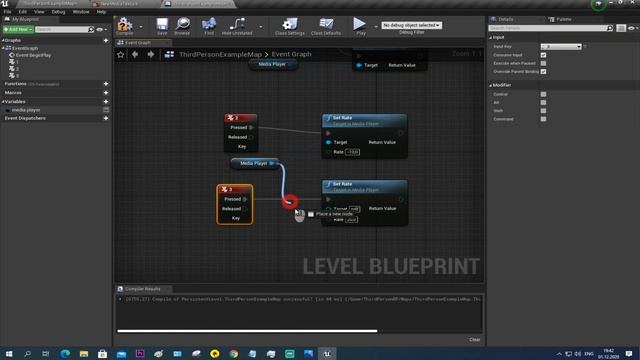Clear the compiler results with Clear button
The width and height of the screenshot is (640, 360).
coord(474,340)
